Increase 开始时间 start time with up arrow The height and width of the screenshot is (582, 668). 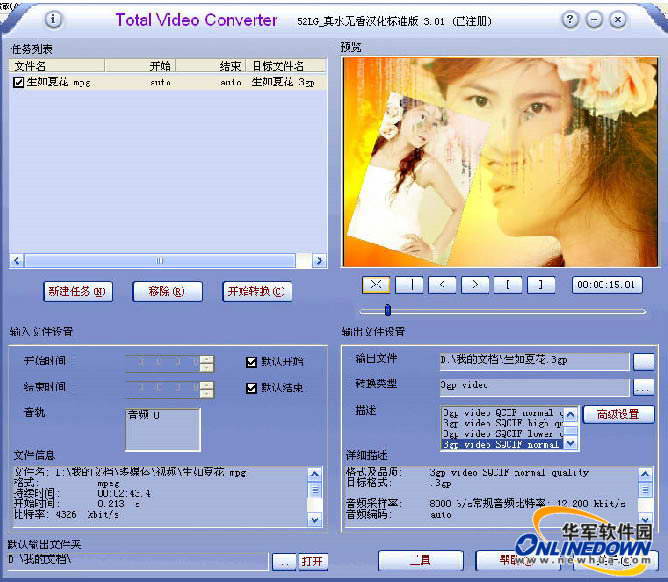207,359
